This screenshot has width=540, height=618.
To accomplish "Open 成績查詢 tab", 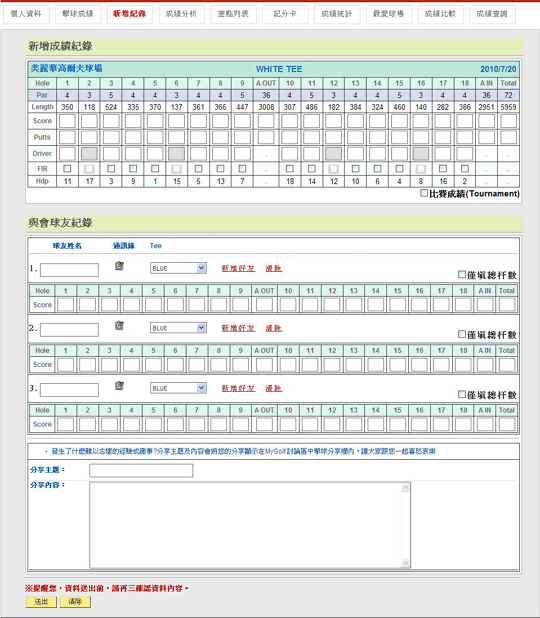I will 492,14.
